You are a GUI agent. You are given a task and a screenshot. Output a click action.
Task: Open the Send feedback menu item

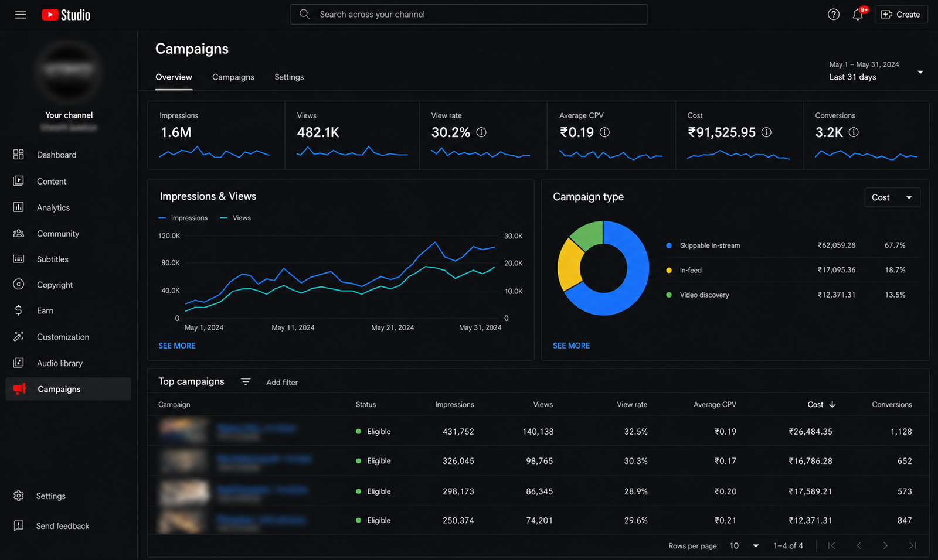point(68,525)
